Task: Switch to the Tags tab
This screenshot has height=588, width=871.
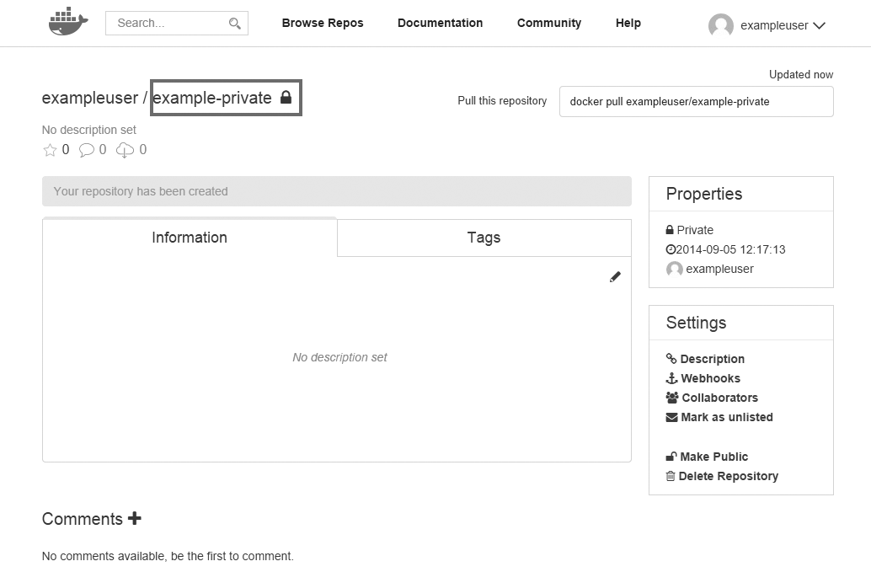Action: point(484,238)
